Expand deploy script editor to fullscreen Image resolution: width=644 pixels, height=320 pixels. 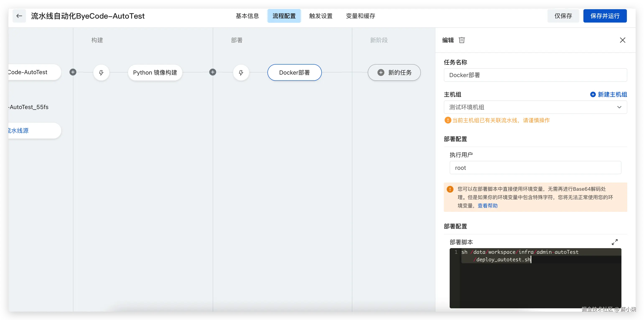615,242
